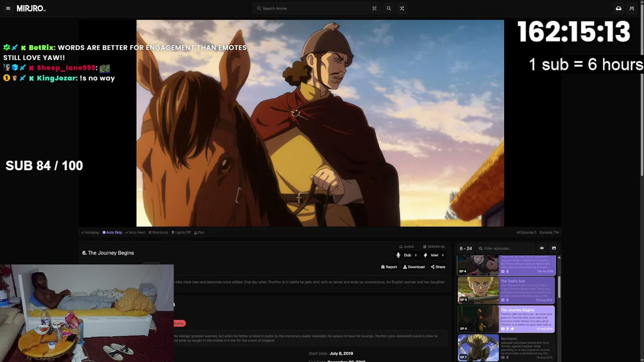Screen dimensions: 644x362
Task: Click the magnifier search button
Action: 388,9
